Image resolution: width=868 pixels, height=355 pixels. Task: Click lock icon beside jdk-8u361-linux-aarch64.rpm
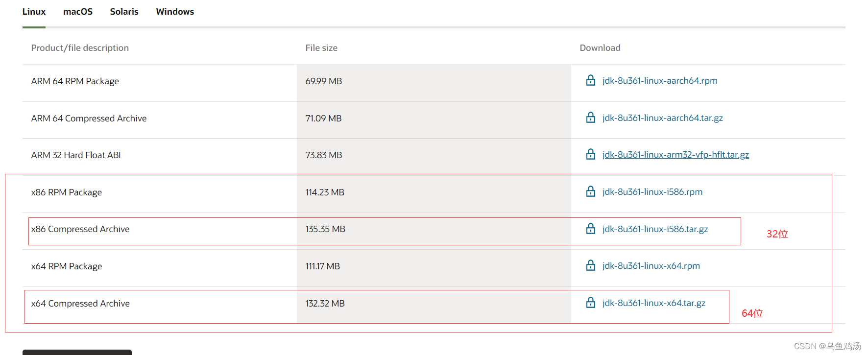pyautogui.click(x=591, y=80)
